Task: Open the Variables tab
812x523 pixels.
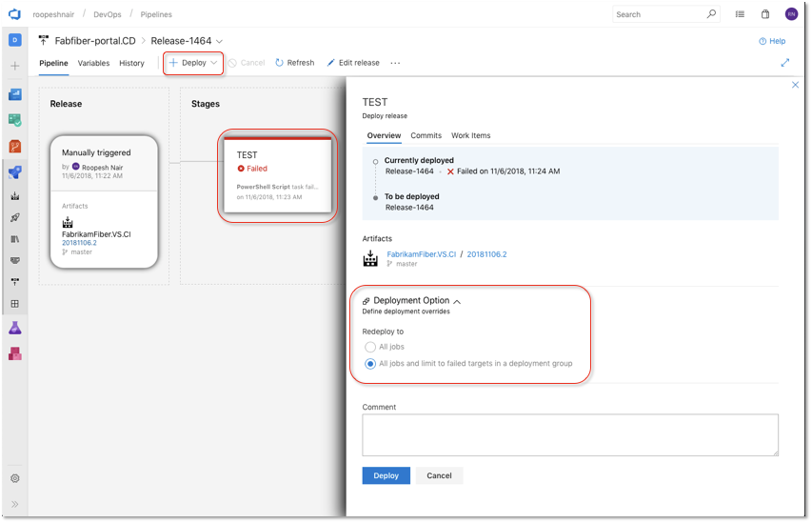Action: [93, 63]
